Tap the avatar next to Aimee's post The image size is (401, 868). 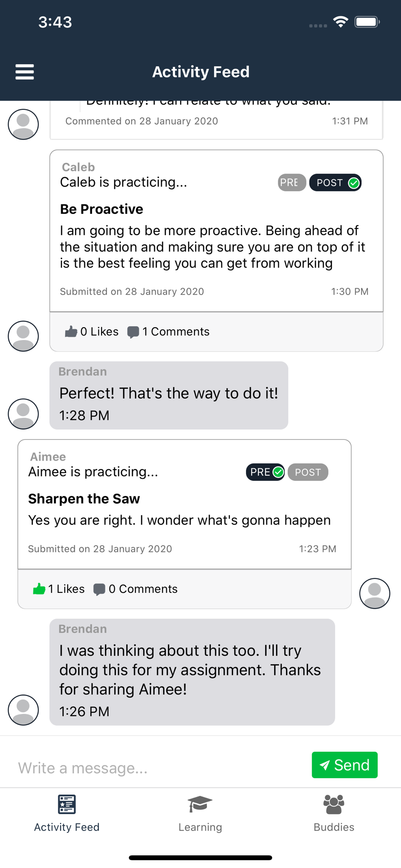pos(375,593)
